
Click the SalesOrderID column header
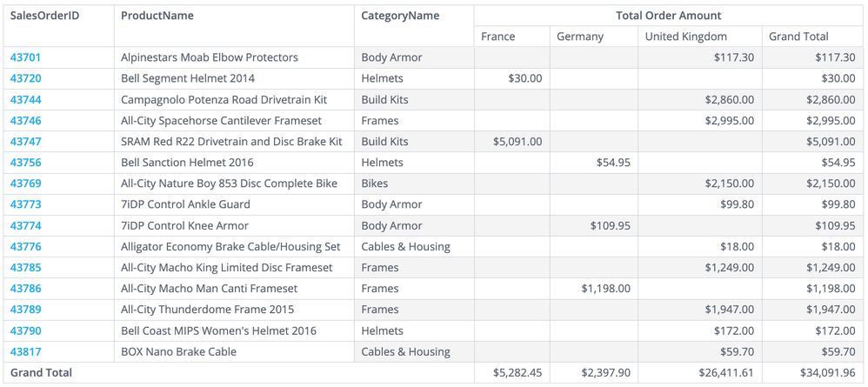44,16
